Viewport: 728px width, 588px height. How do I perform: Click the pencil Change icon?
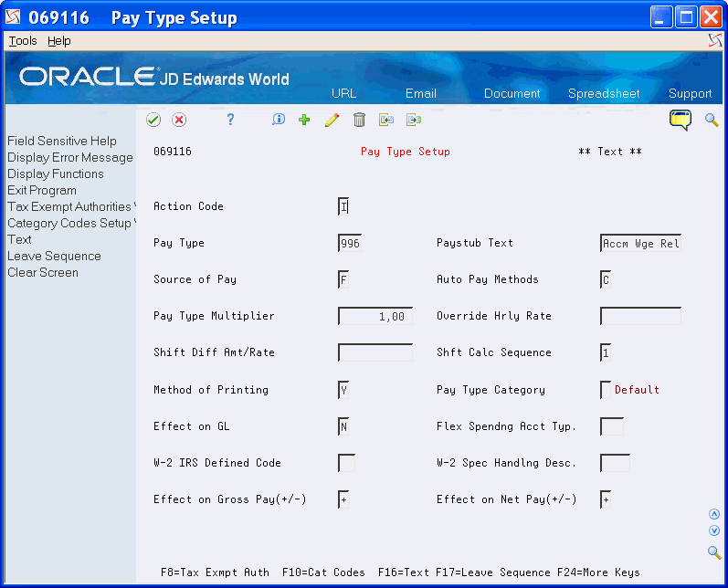pyautogui.click(x=332, y=120)
